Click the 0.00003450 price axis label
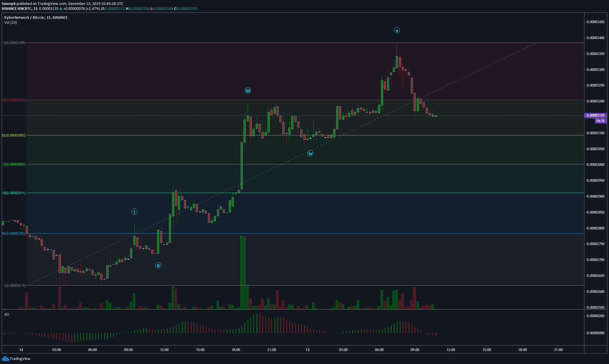Screen dimensions: 609x364 [x=595, y=22]
